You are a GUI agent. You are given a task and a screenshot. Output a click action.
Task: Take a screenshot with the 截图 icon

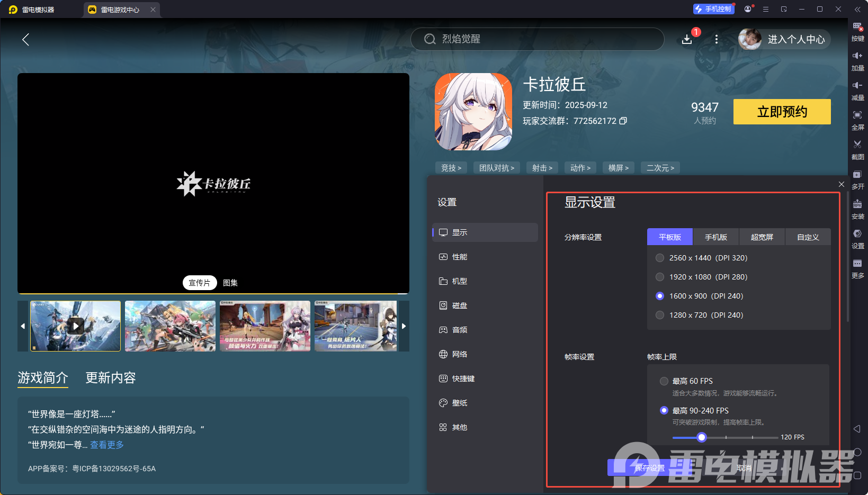(858, 149)
